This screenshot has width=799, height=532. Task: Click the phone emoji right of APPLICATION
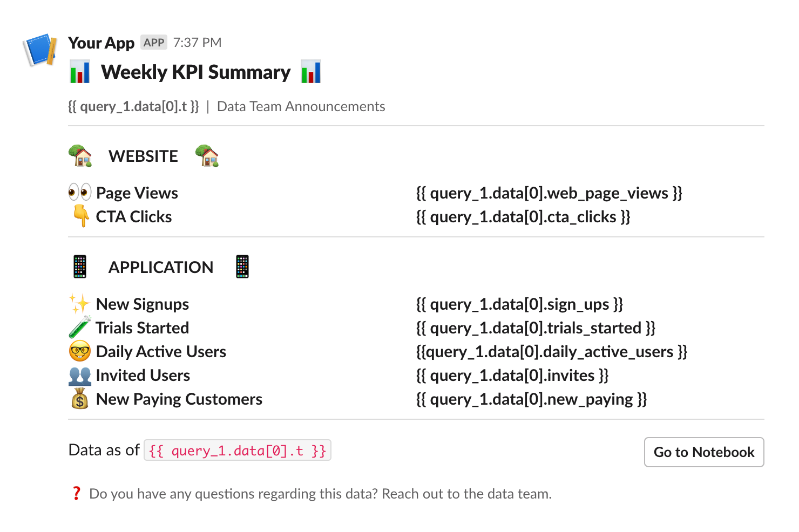(x=242, y=267)
